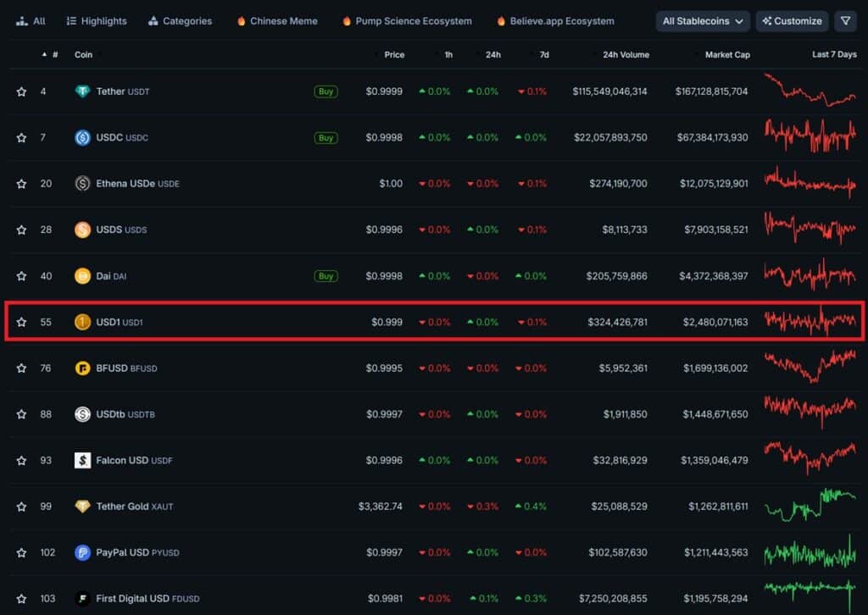868x615 pixels.
Task: Click USD1 market cap $2,480,071,163
Action: point(715,322)
